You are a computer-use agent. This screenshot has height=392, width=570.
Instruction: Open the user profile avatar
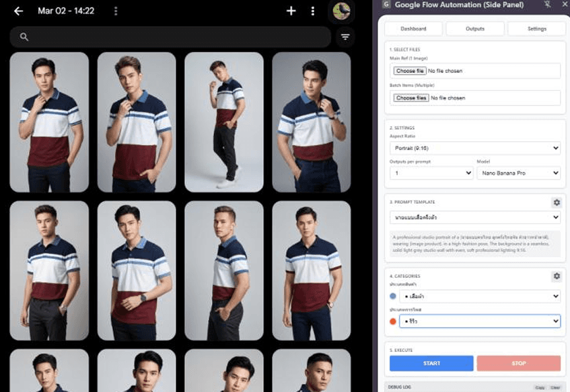341,11
